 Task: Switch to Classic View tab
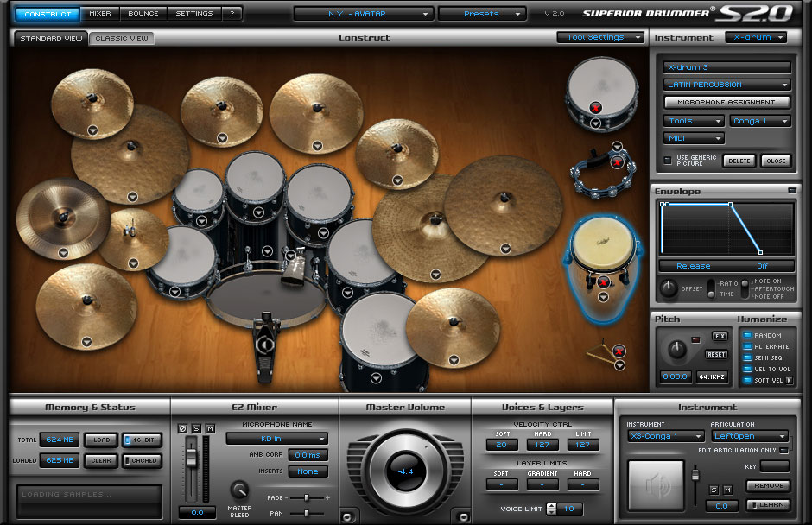tap(121, 38)
